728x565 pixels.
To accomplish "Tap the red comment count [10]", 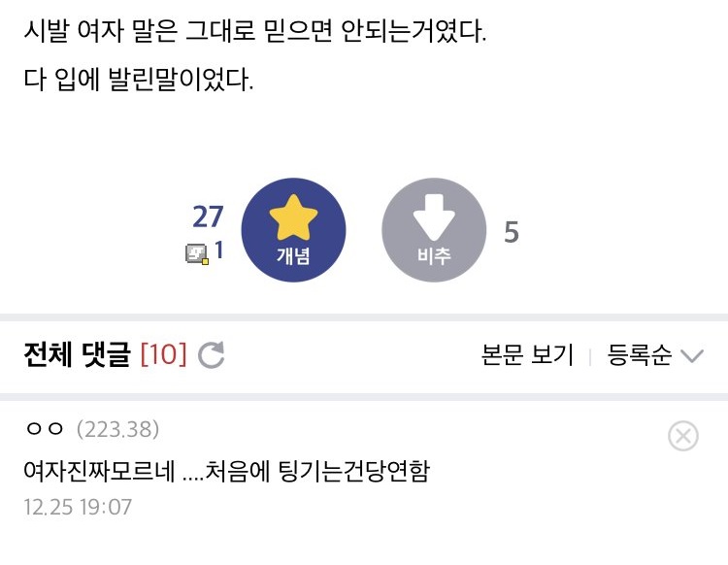I will (x=163, y=355).
